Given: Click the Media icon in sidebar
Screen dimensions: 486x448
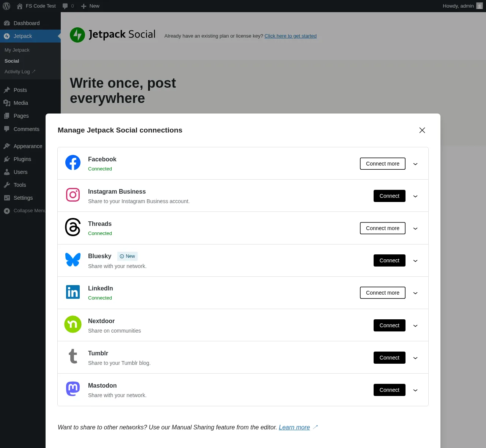Looking at the screenshot, I should tap(7, 103).
